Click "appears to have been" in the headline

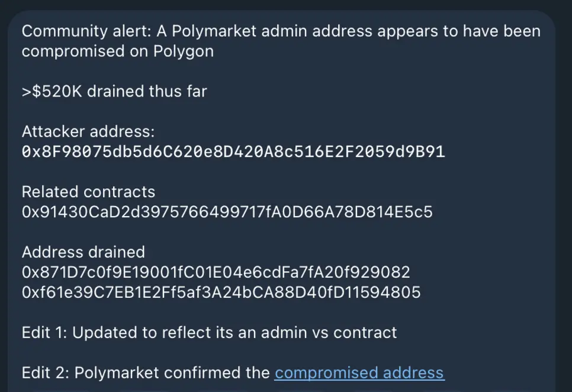[459, 31]
